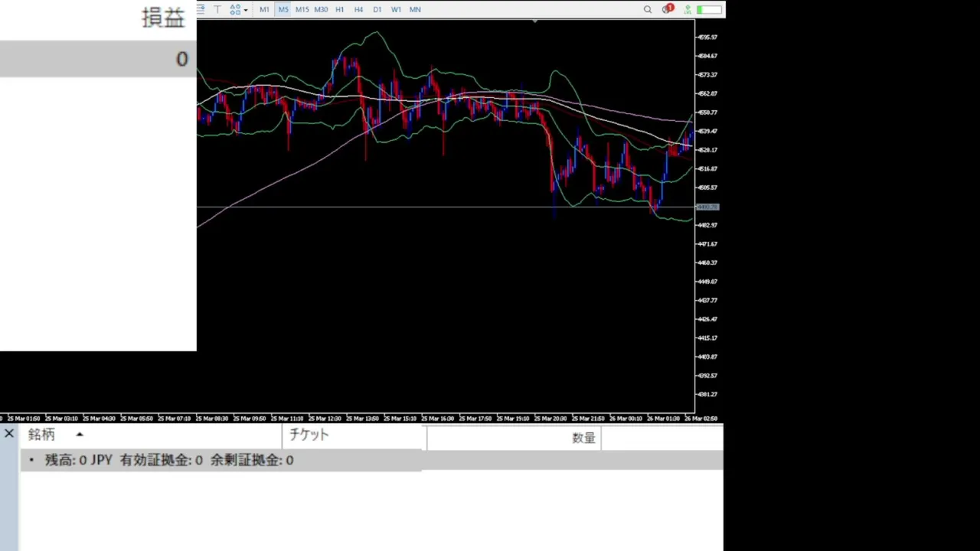The height and width of the screenshot is (551, 980).
Task: Select the W1 timeframe
Action: [x=396, y=9]
